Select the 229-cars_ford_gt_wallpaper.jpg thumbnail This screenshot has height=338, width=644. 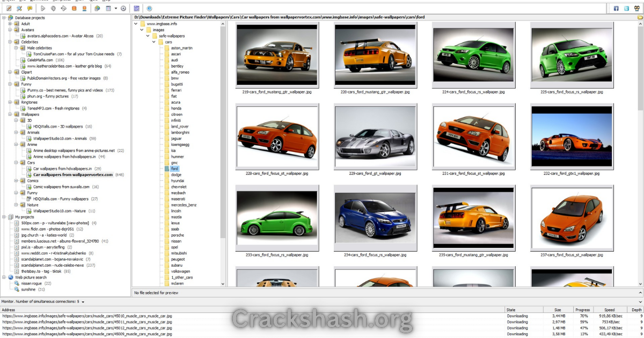click(375, 137)
